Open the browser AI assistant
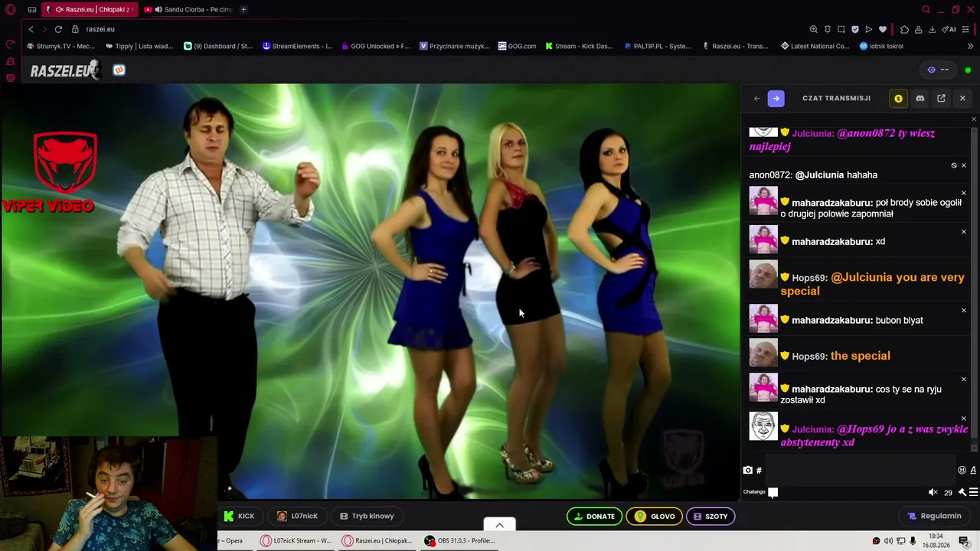 [x=949, y=29]
